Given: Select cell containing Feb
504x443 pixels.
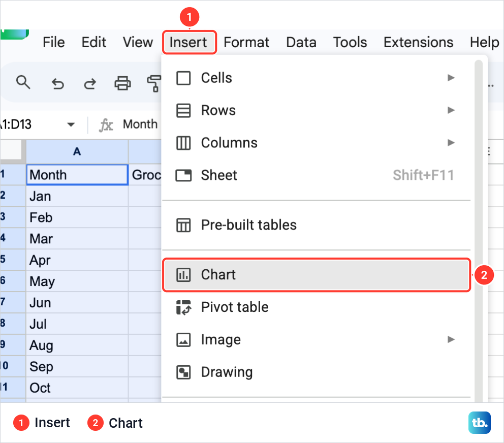Looking at the screenshot, I should tap(77, 217).
